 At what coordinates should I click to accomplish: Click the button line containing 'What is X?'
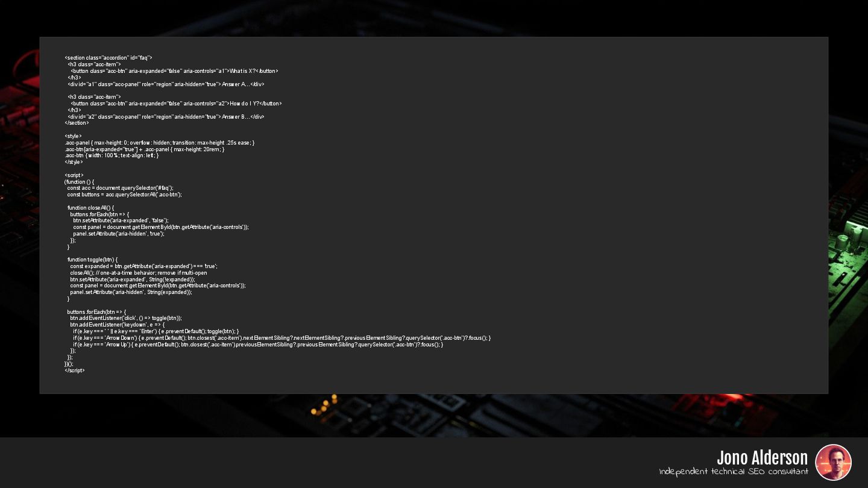[174, 71]
